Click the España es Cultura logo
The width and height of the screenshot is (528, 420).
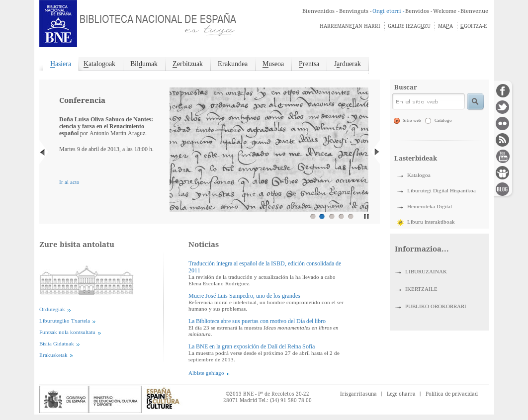[x=163, y=399]
